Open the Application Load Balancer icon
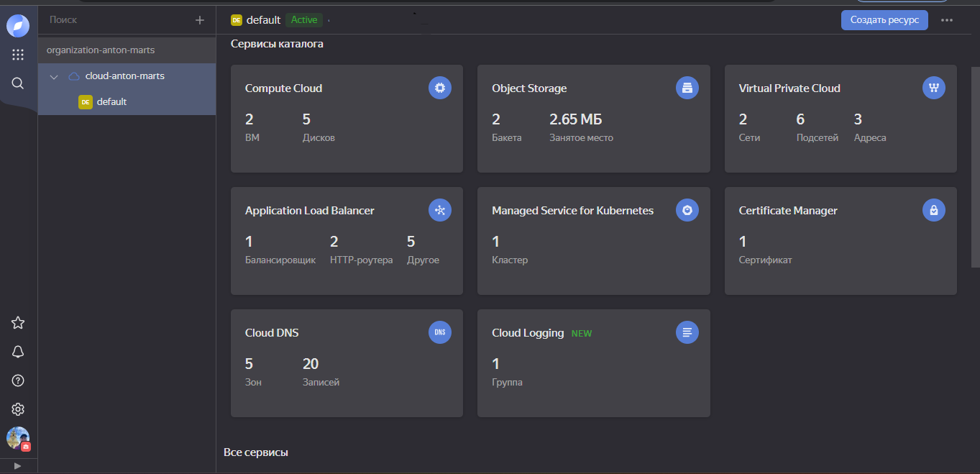The image size is (980, 474). (439, 210)
